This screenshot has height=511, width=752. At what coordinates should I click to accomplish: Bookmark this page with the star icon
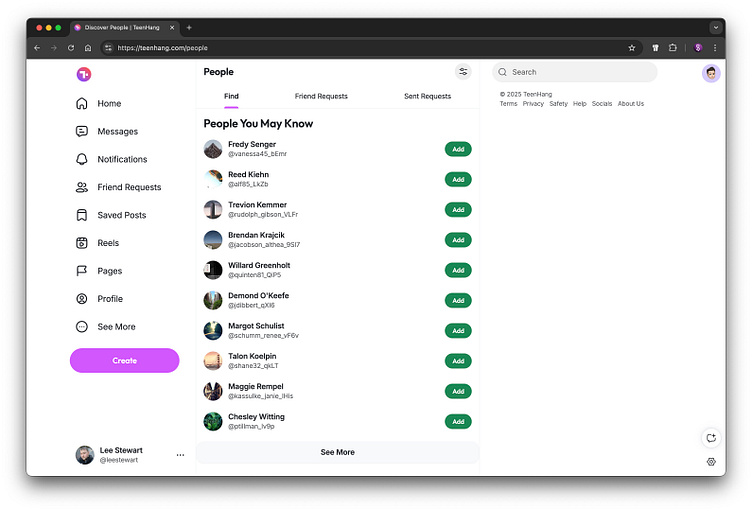tap(632, 47)
